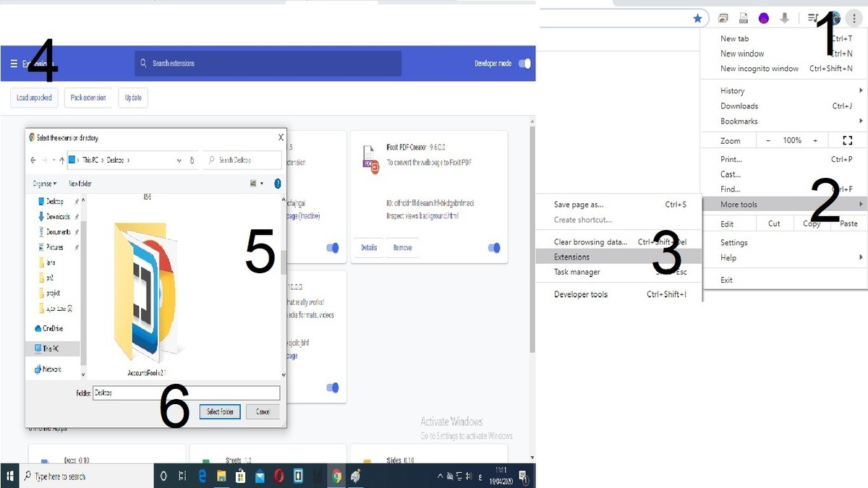Click the Foxit PDF extension toolbar icon
The image size is (868, 488).
[x=743, y=18]
